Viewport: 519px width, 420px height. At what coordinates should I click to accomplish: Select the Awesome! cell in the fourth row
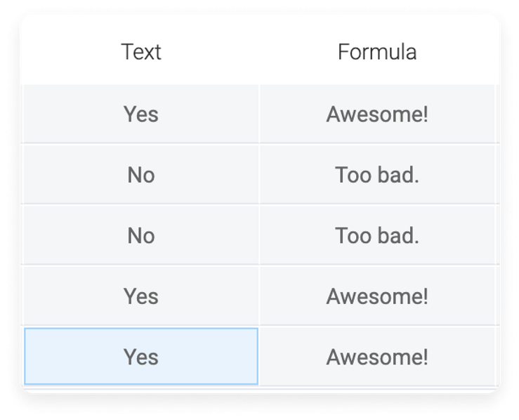377,296
